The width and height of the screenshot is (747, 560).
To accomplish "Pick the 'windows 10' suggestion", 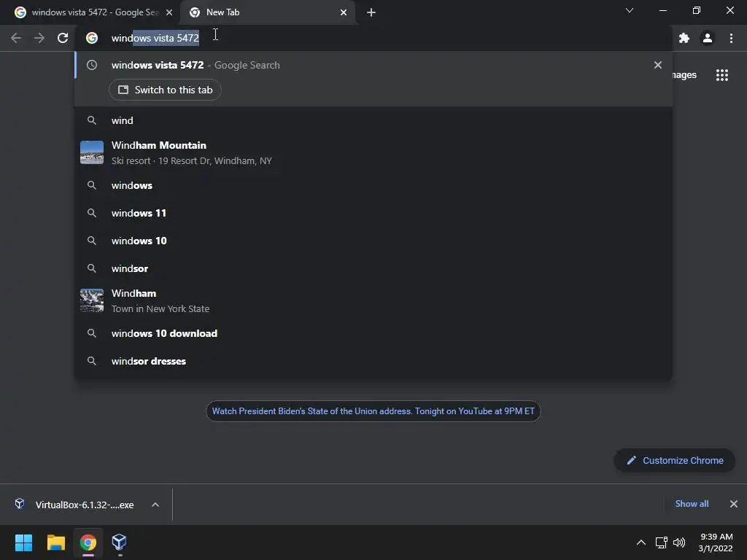I will click(x=373, y=241).
